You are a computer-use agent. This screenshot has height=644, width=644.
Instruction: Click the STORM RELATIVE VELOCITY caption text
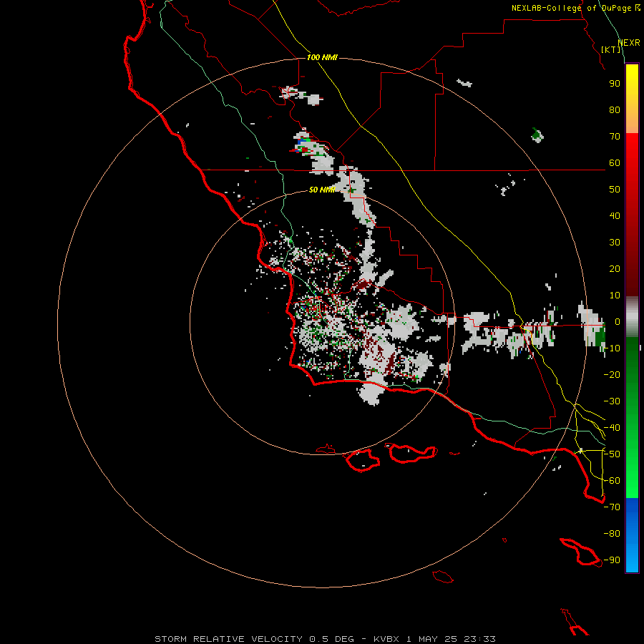pos(229,639)
